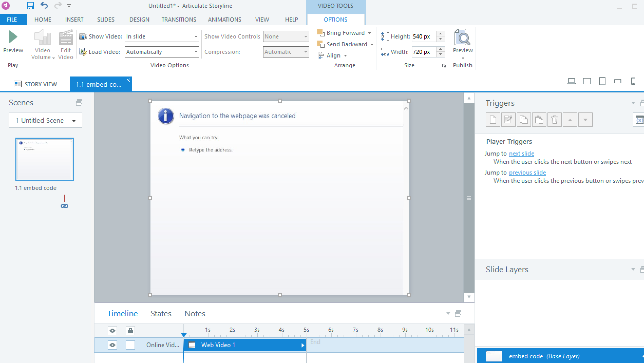
Task: Toggle the eye icon in the timeline header
Action: pos(112,331)
